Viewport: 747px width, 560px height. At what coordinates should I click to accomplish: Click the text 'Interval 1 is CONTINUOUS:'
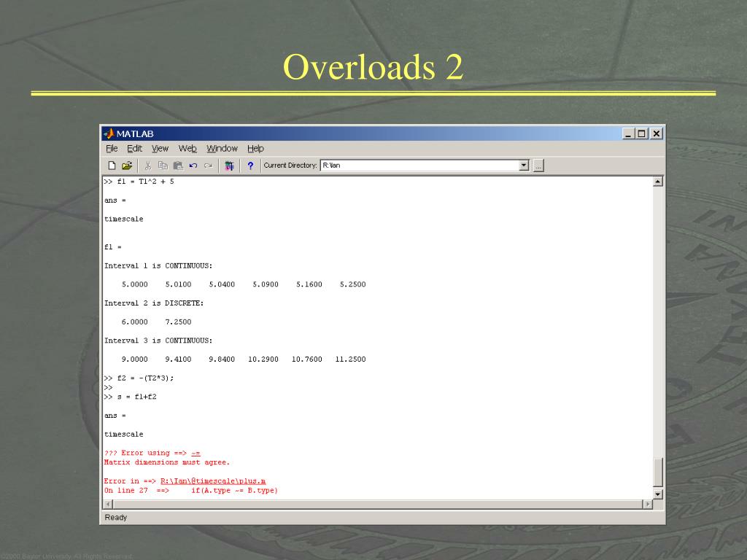(x=158, y=265)
